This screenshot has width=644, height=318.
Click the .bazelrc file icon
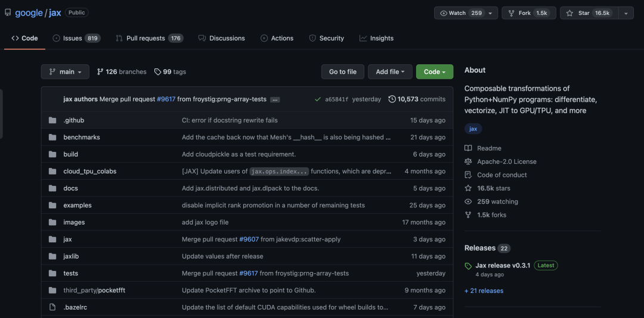coord(52,307)
